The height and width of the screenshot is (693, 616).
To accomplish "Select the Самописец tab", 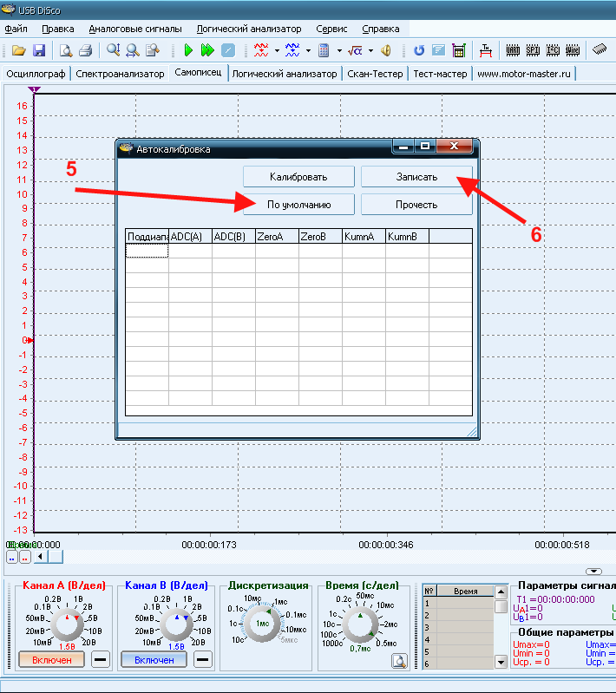I will (198, 73).
